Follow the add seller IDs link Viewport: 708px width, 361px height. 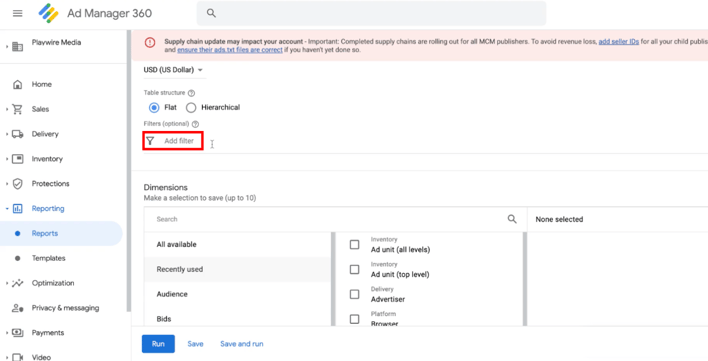[x=619, y=42]
